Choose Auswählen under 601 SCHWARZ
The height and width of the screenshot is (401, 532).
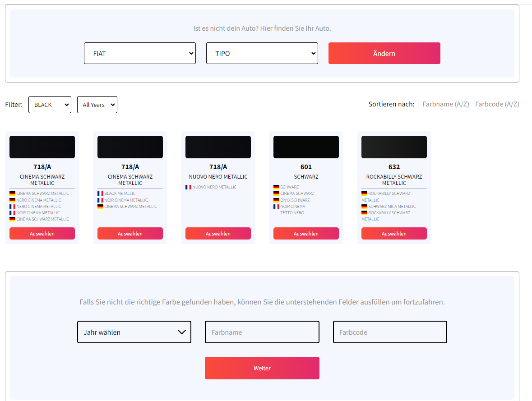pos(306,234)
